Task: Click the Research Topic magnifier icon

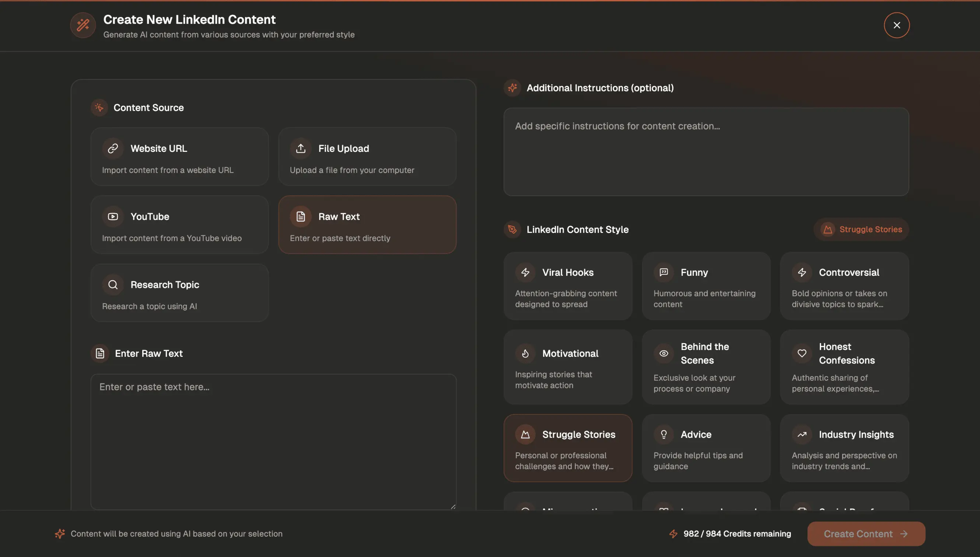Action: click(x=113, y=285)
